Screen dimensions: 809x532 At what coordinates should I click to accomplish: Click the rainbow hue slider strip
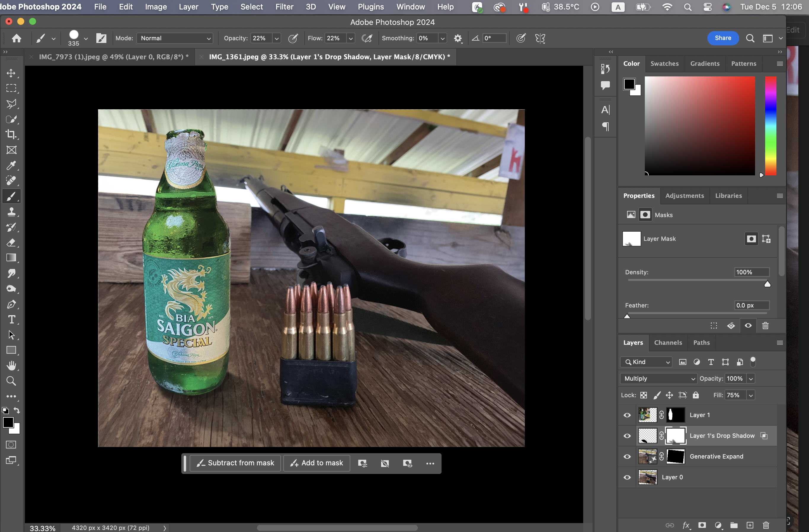coord(770,126)
